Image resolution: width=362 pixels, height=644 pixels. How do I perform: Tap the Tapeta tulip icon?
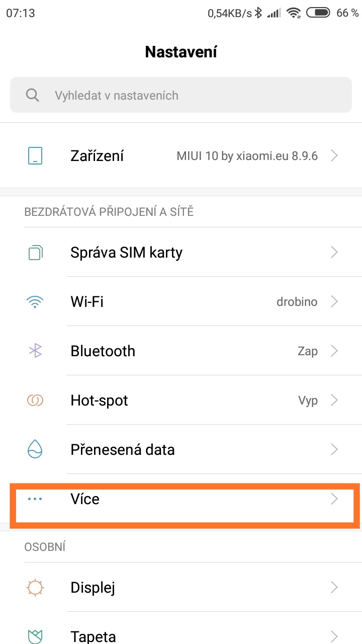coord(35,636)
